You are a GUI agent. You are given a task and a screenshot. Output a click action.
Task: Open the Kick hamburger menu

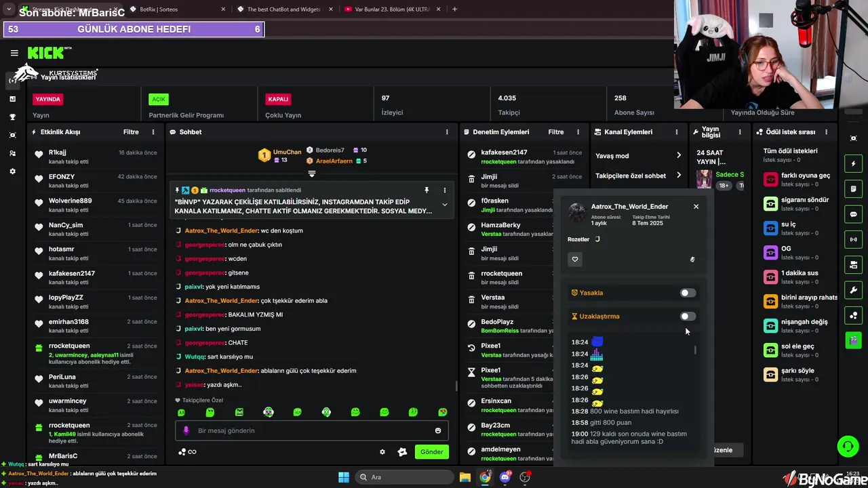pyautogui.click(x=14, y=53)
